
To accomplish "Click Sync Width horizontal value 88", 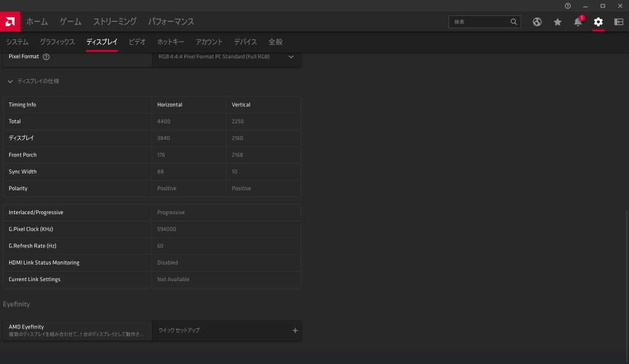I will pos(160,172).
